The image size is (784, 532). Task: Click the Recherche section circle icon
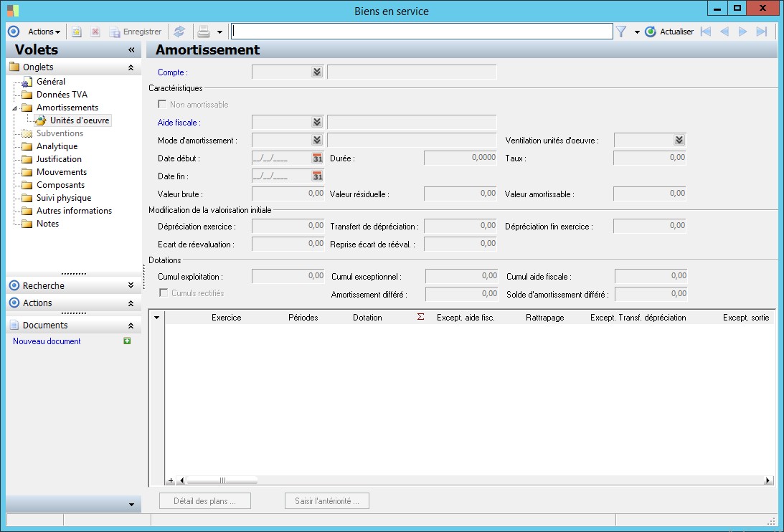point(14,285)
